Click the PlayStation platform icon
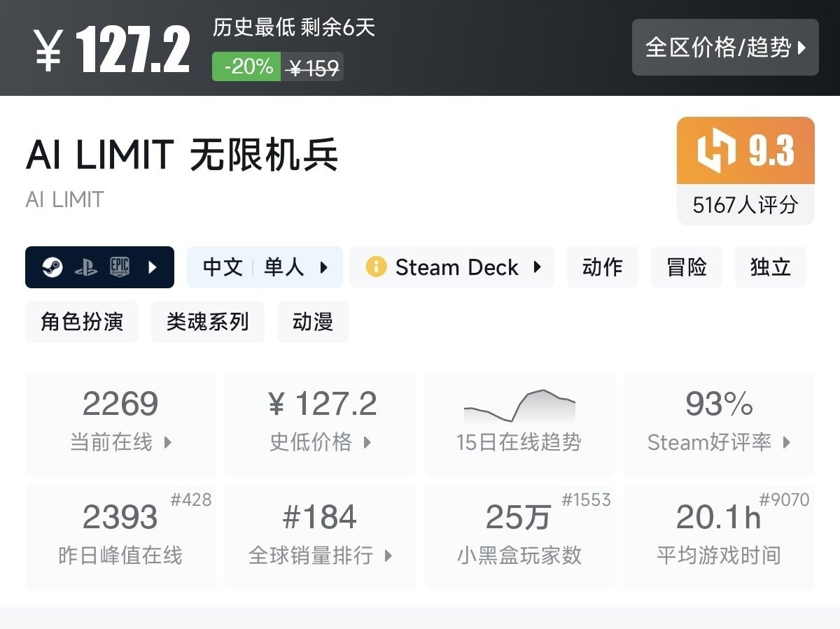The width and height of the screenshot is (840, 629). 85,267
